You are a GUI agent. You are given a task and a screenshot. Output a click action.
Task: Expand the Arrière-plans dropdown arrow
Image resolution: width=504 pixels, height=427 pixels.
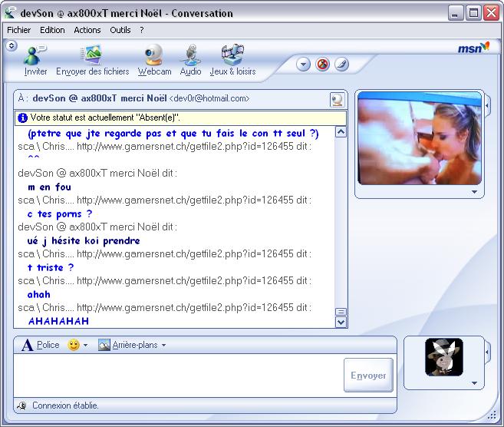[163, 346]
